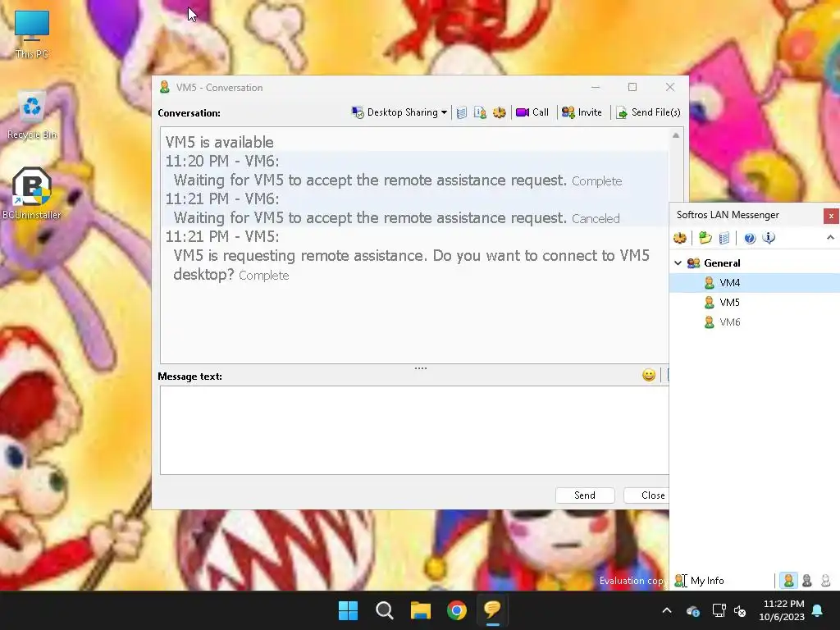Open network settings tray icon
The height and width of the screenshot is (630, 840).
(719, 610)
